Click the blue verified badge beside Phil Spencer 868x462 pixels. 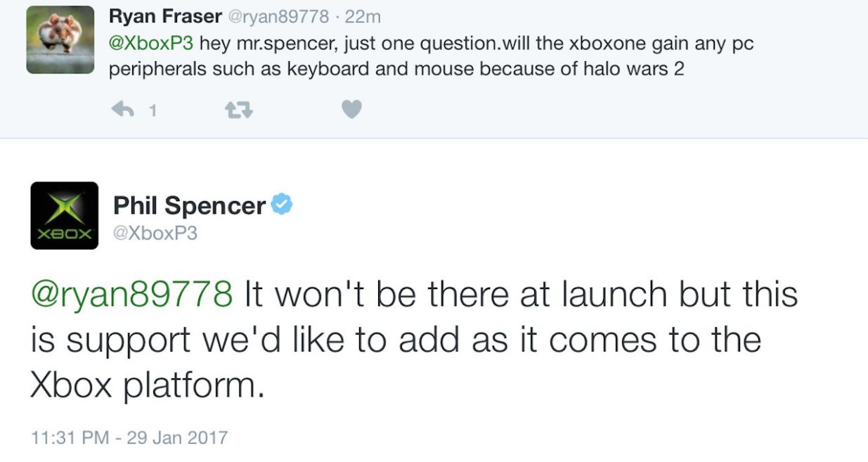(x=283, y=205)
